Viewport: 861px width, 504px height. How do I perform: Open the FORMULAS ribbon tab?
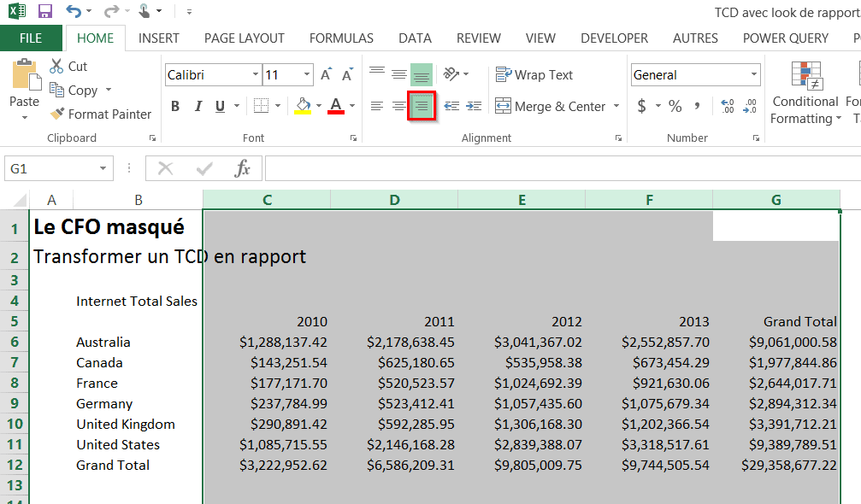pyautogui.click(x=341, y=38)
